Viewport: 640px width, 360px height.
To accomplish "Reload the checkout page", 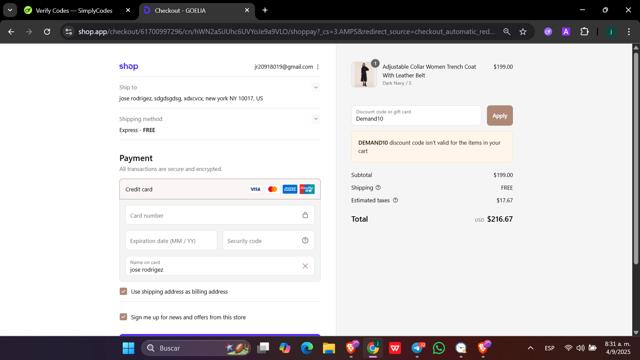I will click(47, 31).
